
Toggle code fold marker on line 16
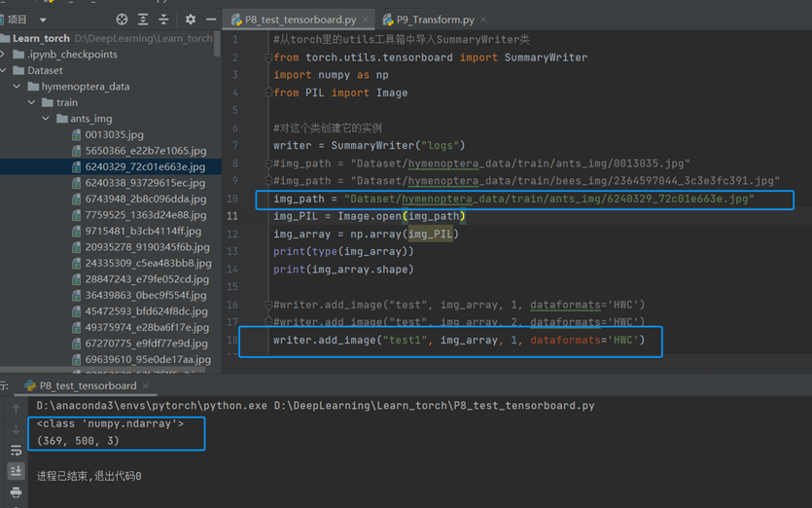click(x=268, y=305)
